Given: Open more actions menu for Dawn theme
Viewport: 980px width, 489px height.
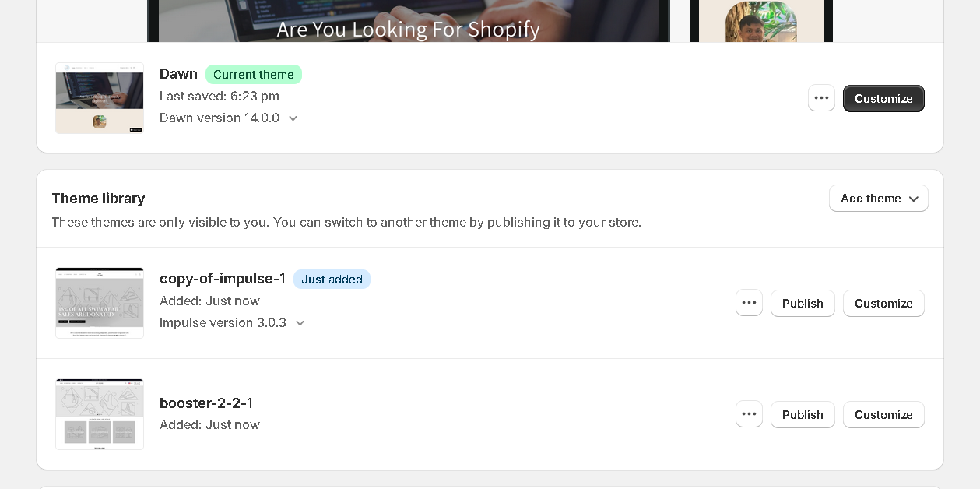Looking at the screenshot, I should (x=821, y=98).
